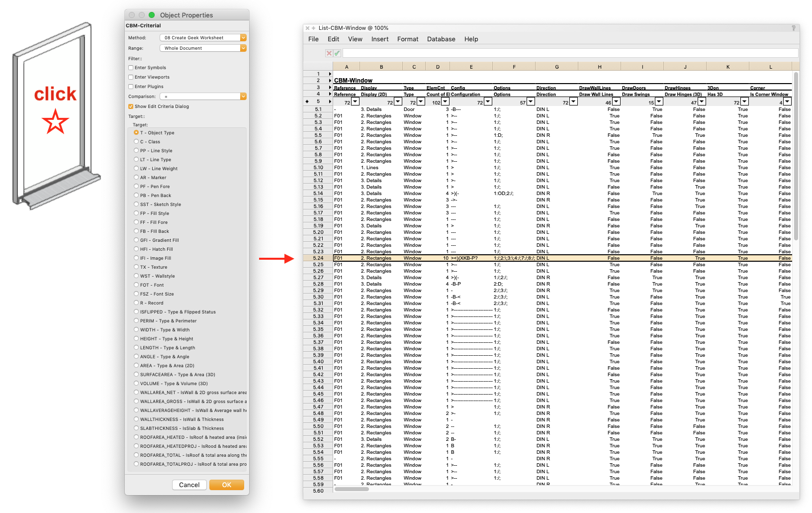Select the C - Class radio button
This screenshot has width=812, height=513.
coord(136,141)
